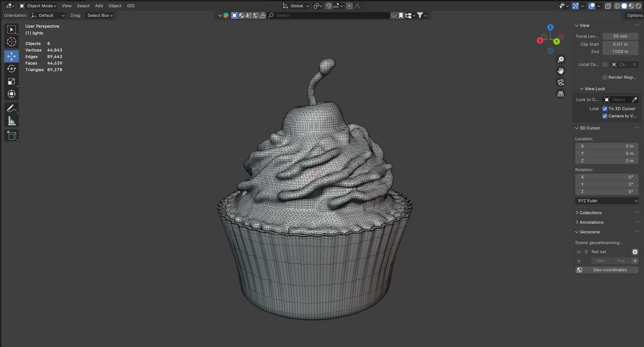Switch perspective/orthographic projection icon
This screenshot has width=644, height=347.
pyautogui.click(x=560, y=94)
